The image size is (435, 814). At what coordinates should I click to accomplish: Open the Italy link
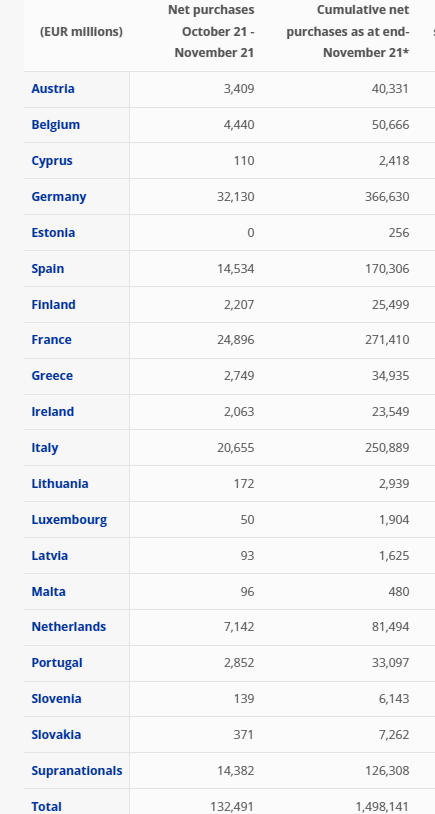(45, 448)
